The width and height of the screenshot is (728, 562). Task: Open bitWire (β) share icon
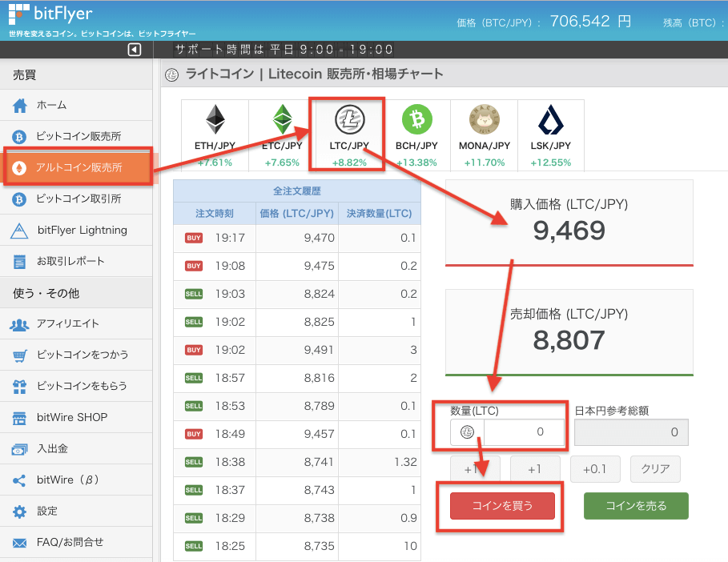(19, 480)
